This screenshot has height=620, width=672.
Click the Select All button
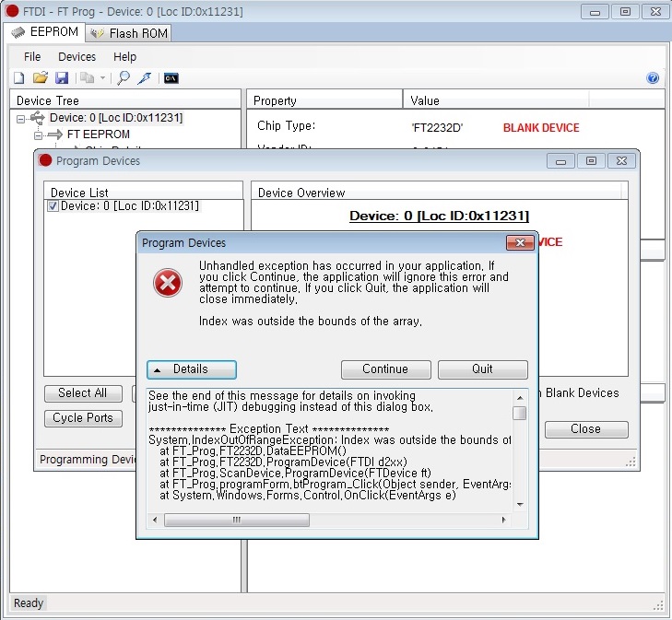pos(83,393)
